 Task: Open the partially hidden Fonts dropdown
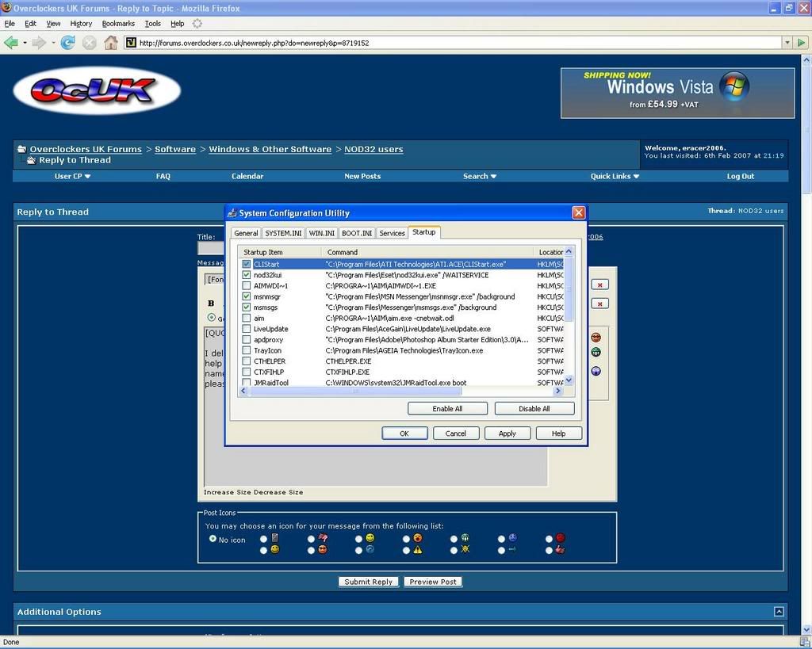(x=215, y=280)
